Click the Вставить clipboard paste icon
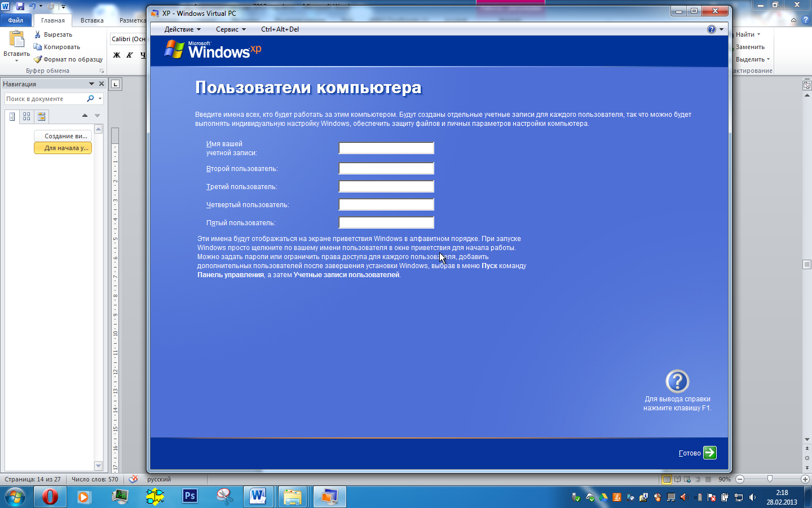This screenshot has height=508, width=812. pos(17,39)
